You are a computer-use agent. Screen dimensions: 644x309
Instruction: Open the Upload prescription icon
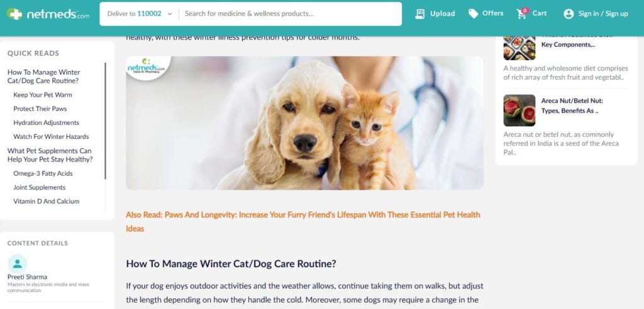[x=419, y=14]
